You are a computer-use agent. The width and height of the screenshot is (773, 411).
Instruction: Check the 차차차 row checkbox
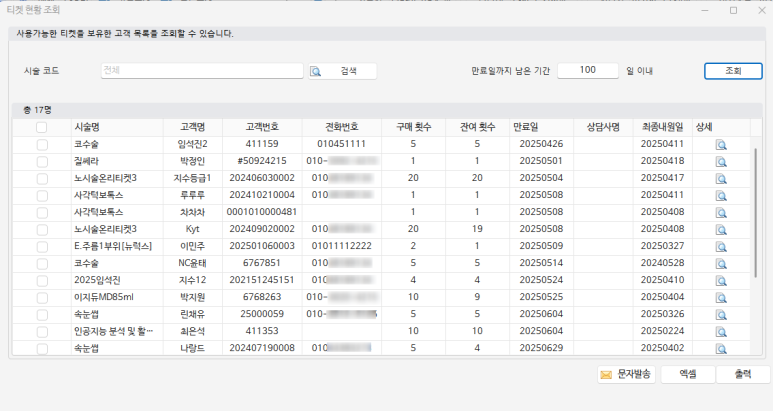(x=42, y=212)
